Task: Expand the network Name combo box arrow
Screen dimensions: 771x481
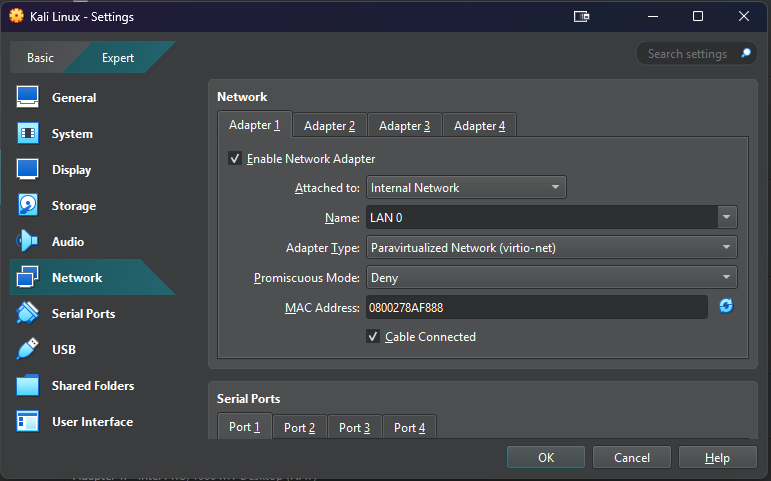Action: coord(727,217)
